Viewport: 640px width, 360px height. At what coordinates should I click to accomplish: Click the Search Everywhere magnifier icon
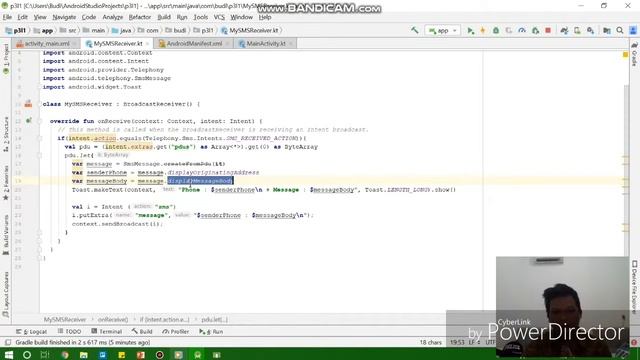[620, 30]
